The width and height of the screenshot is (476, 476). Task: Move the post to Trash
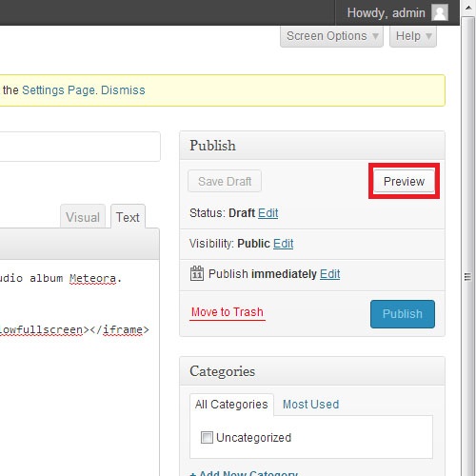pyautogui.click(x=228, y=312)
